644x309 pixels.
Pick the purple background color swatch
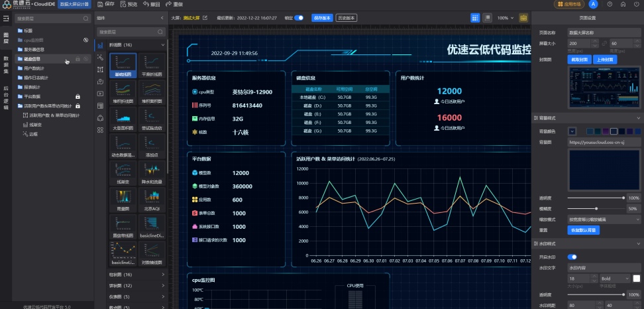(606, 131)
